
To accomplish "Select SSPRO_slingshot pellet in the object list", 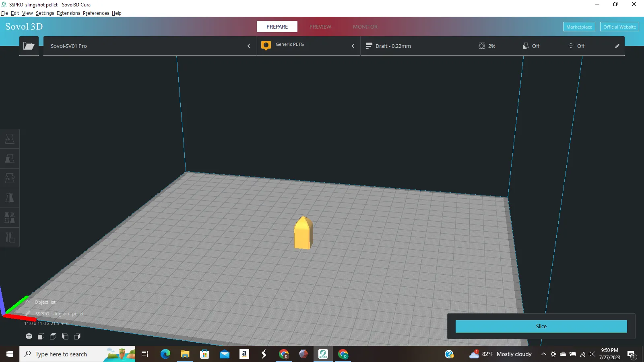I will [x=59, y=314].
